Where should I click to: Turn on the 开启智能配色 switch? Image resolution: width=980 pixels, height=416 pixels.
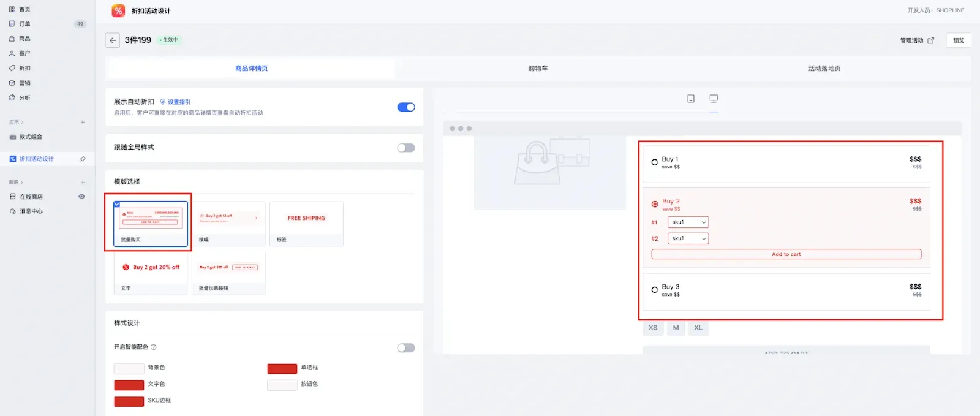(406, 348)
